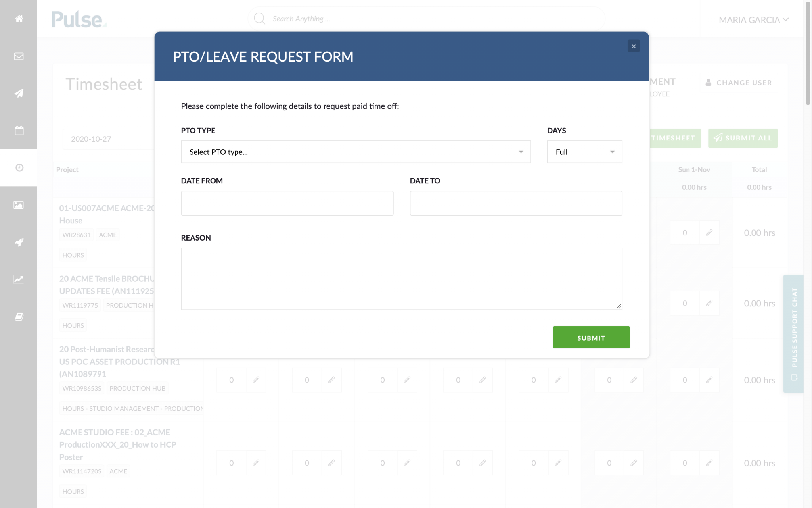Expand the Days dropdown showing Full
Screen dimensions: 812x508
pyautogui.click(x=584, y=152)
